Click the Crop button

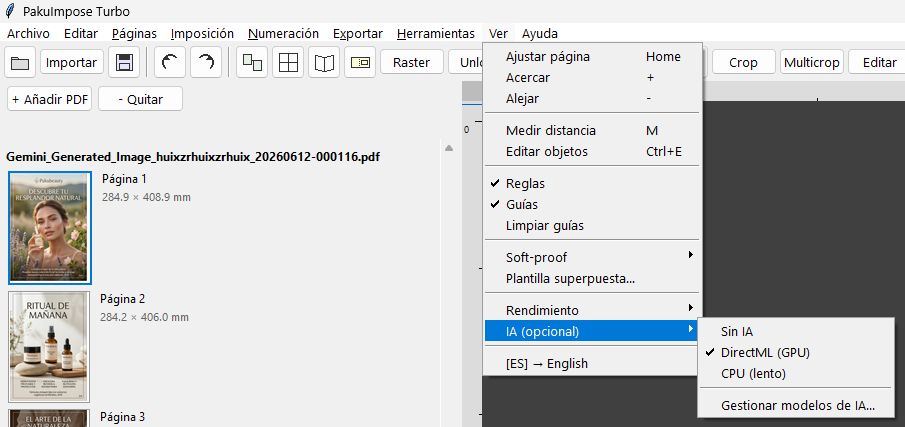[x=743, y=62]
